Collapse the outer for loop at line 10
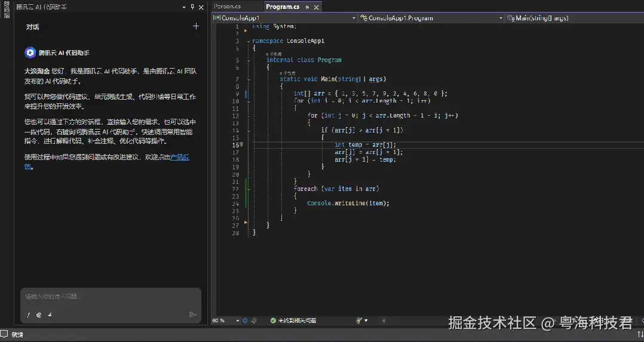This screenshot has width=644, height=342. [249, 101]
